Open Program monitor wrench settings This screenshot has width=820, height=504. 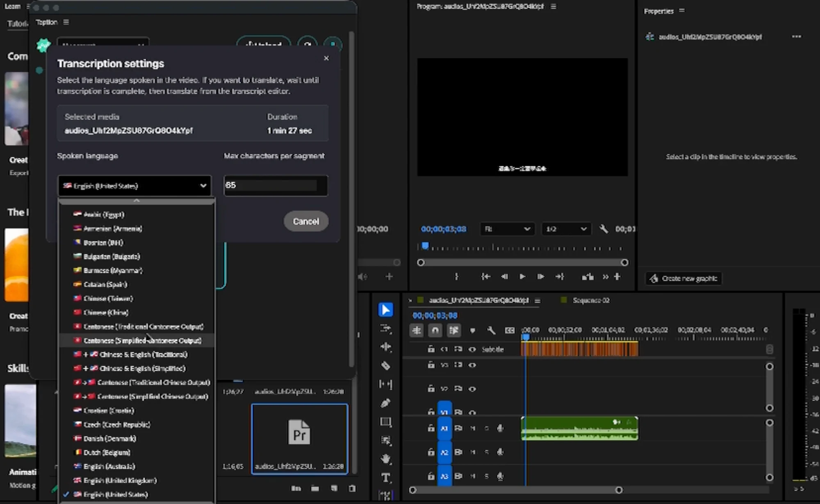coord(604,229)
